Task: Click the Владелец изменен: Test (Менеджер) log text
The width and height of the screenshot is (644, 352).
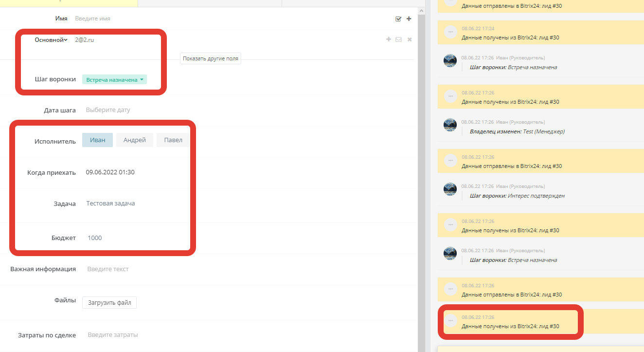Action: click(517, 131)
